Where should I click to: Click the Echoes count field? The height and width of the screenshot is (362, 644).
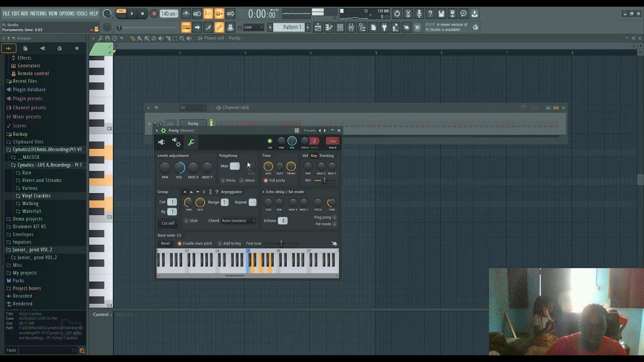(x=283, y=221)
